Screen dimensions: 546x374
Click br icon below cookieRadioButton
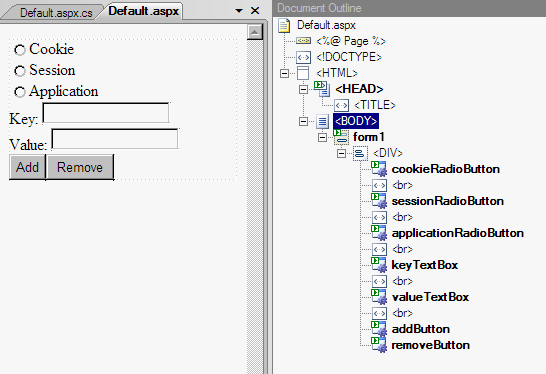click(379, 185)
